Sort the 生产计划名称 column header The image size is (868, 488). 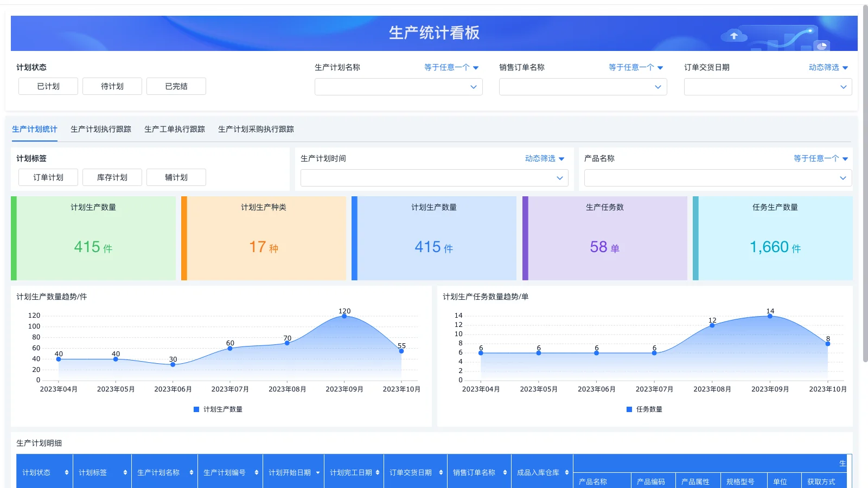[190, 472]
